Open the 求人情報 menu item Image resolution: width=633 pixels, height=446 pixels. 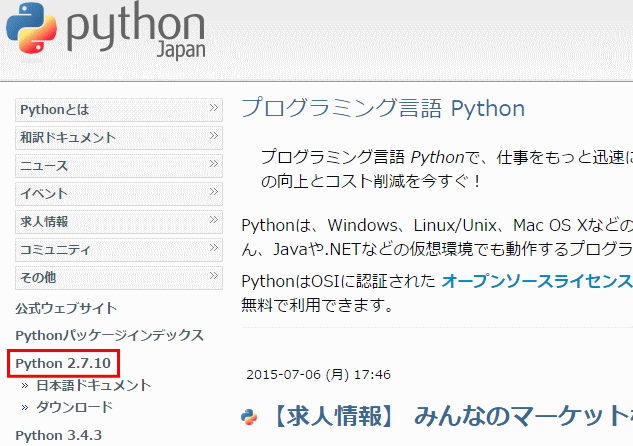tap(119, 222)
